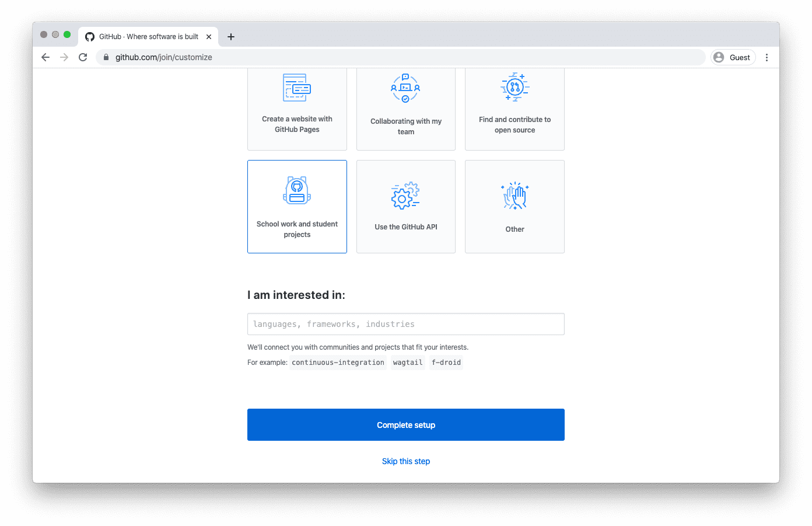Click the browser back arrow
The image size is (812, 526).
45,57
